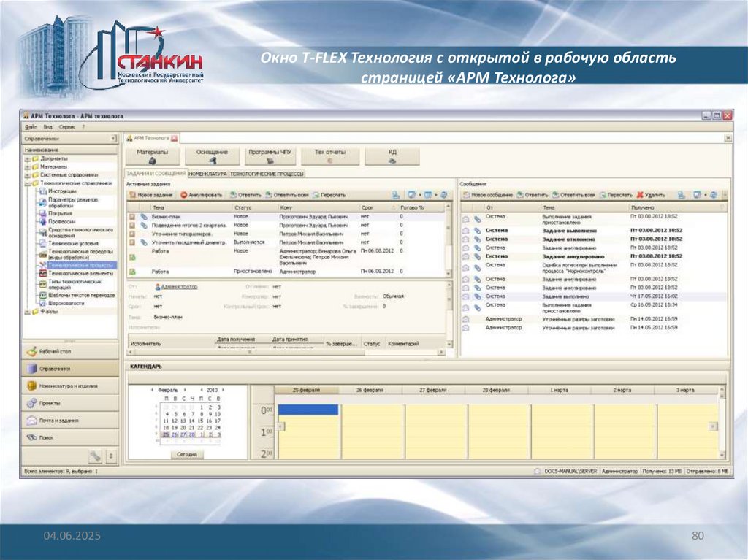Click the wrench configure icon in navigation pane
The height and width of the screenshot is (560, 748).
(96, 456)
